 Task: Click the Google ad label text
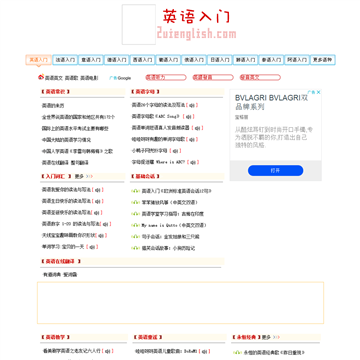click(120, 78)
